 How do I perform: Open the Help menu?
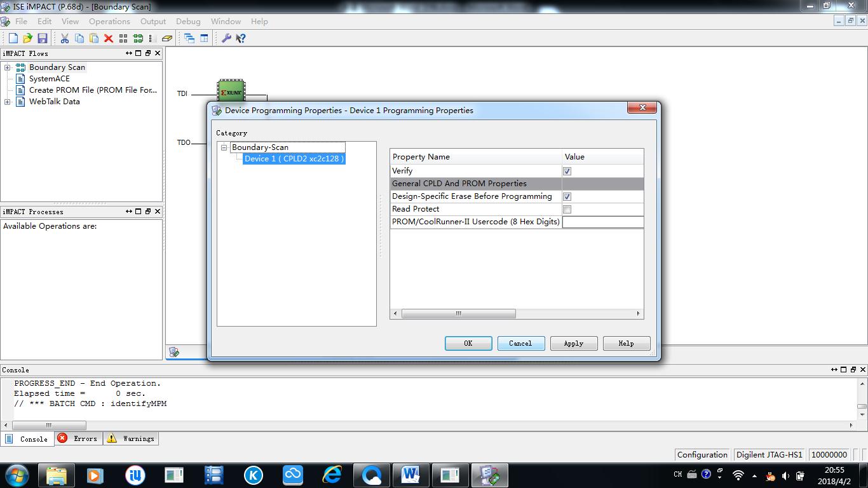pyautogui.click(x=259, y=21)
